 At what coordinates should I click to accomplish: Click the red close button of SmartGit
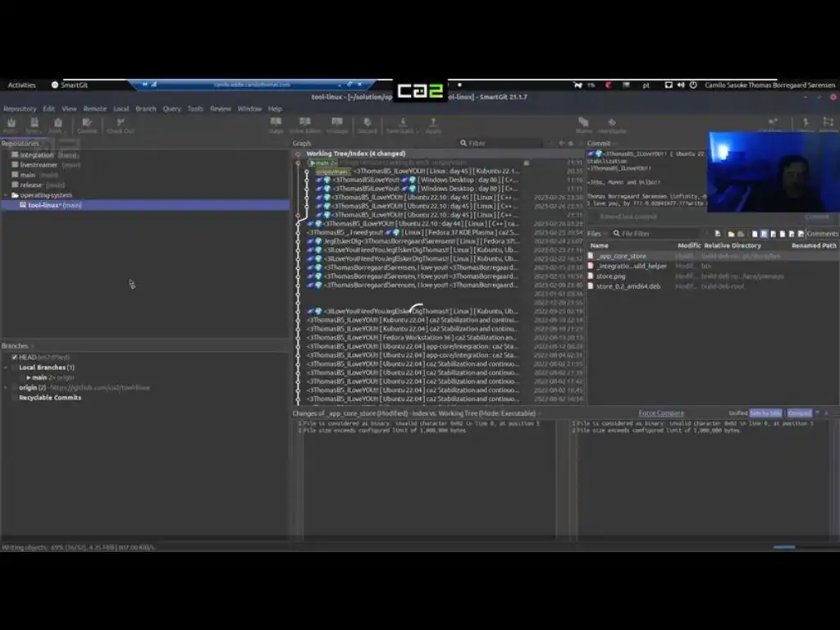833,97
